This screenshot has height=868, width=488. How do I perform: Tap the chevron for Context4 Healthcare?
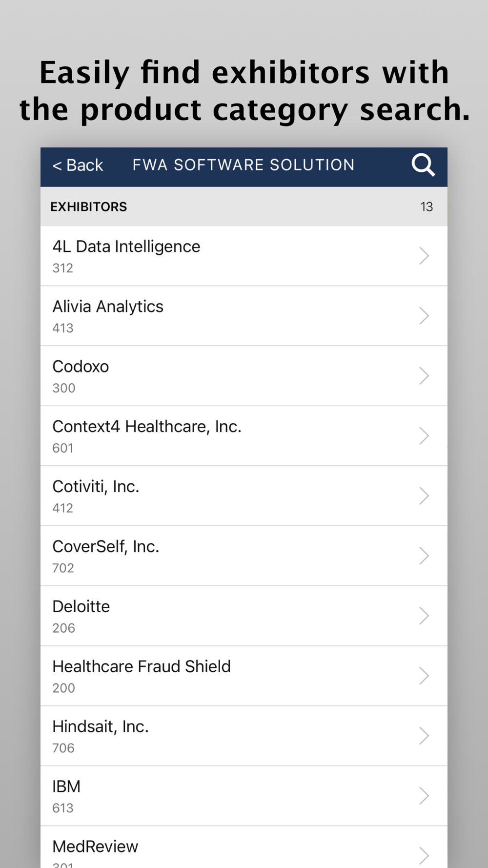[424, 436]
